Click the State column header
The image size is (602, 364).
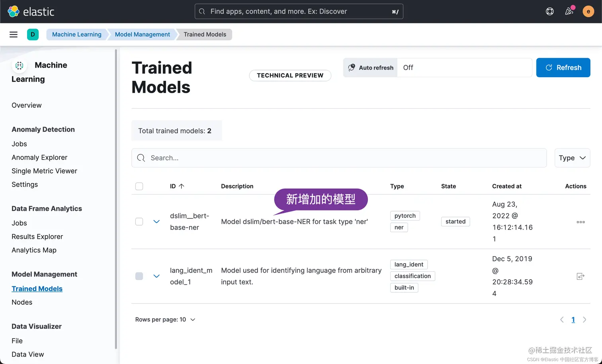pos(448,186)
